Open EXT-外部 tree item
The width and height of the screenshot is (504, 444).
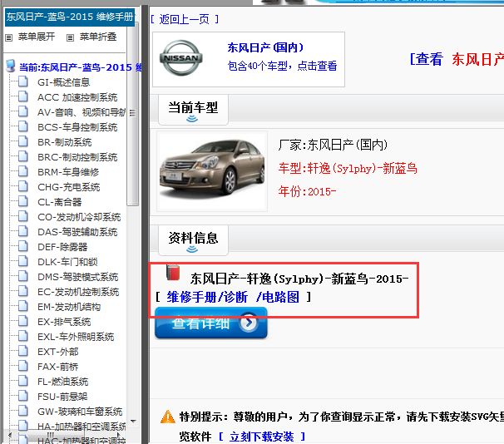tap(58, 352)
